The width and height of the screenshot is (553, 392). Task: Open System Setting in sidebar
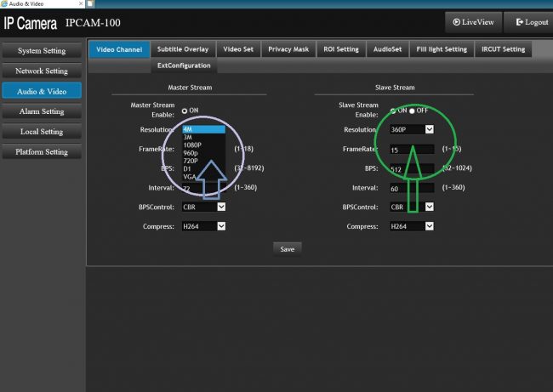[42, 51]
